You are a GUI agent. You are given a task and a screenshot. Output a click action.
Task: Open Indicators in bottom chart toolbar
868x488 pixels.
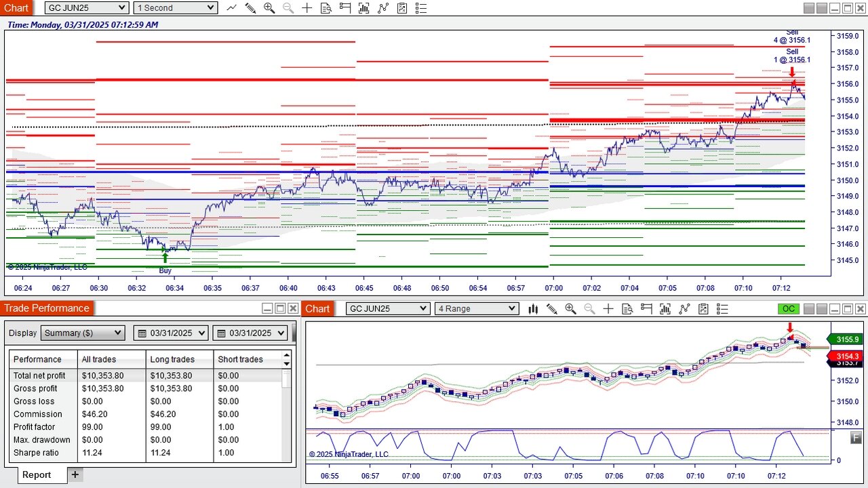click(685, 309)
